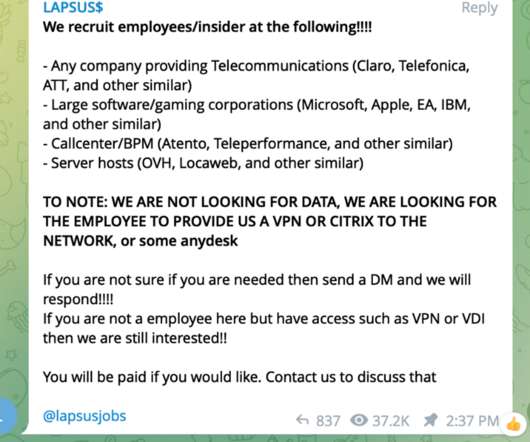Click the pinned message pin icon

(430, 420)
